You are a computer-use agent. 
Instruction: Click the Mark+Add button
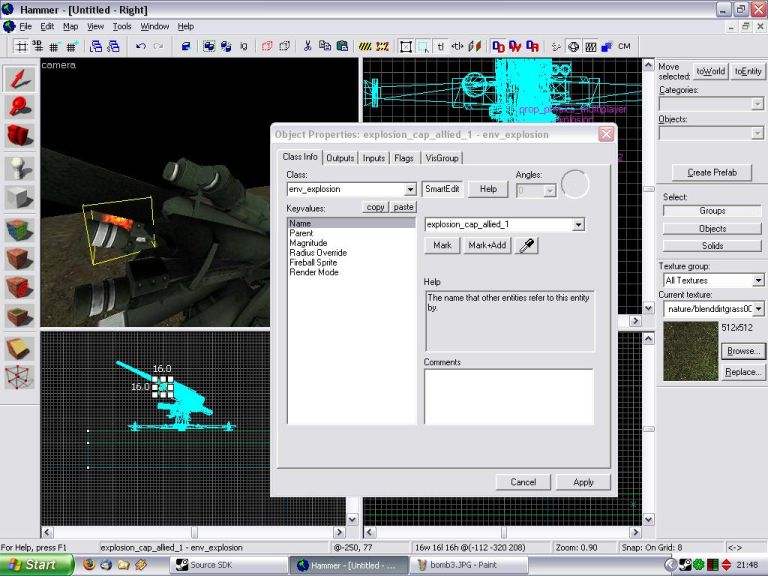(487, 245)
